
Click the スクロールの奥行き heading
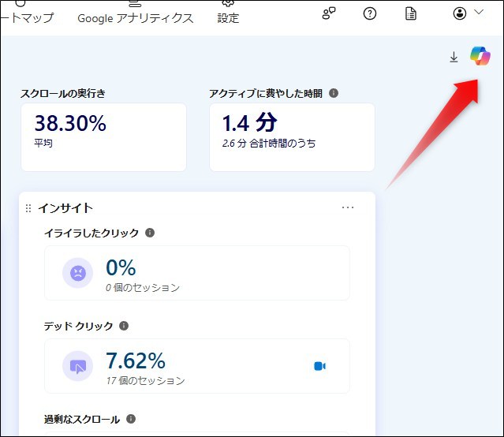point(63,93)
